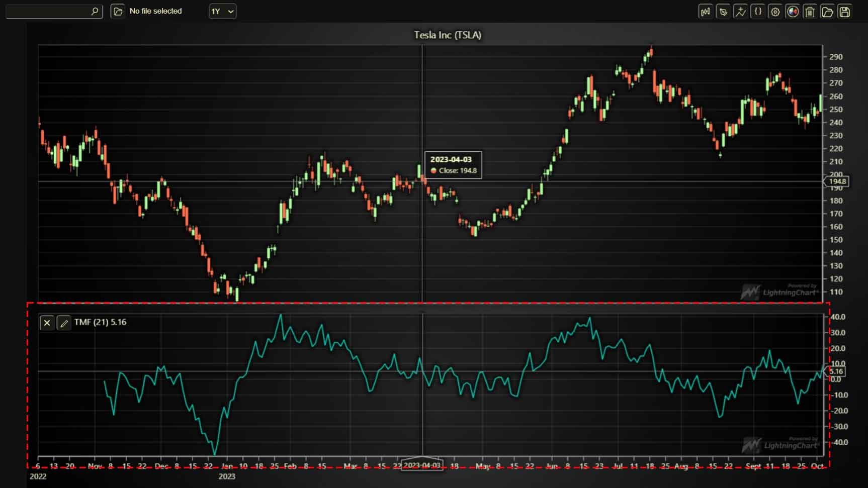Click the 30.0 TMF axis label
This screenshot has height=488, width=868.
pos(838,333)
